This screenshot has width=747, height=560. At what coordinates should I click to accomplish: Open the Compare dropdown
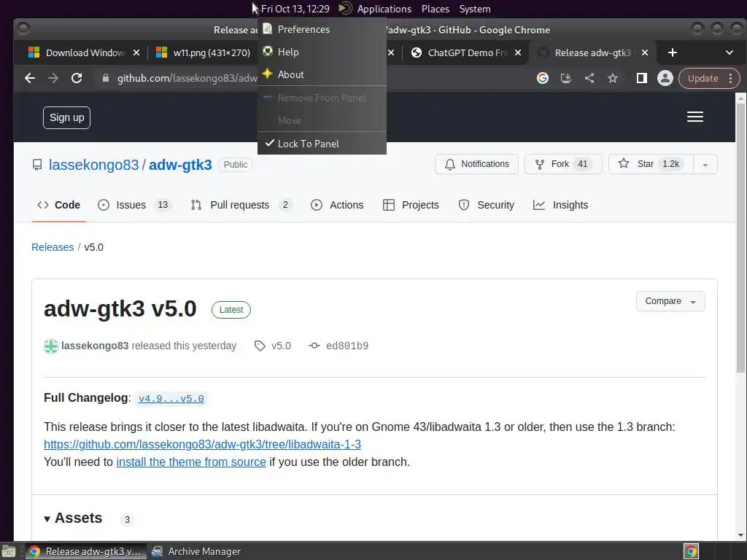coord(670,301)
